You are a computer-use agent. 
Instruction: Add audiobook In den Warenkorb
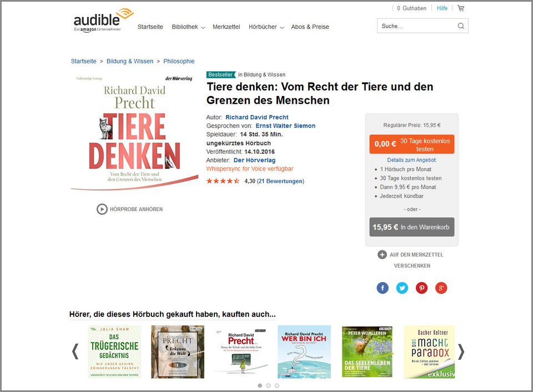[x=411, y=227]
